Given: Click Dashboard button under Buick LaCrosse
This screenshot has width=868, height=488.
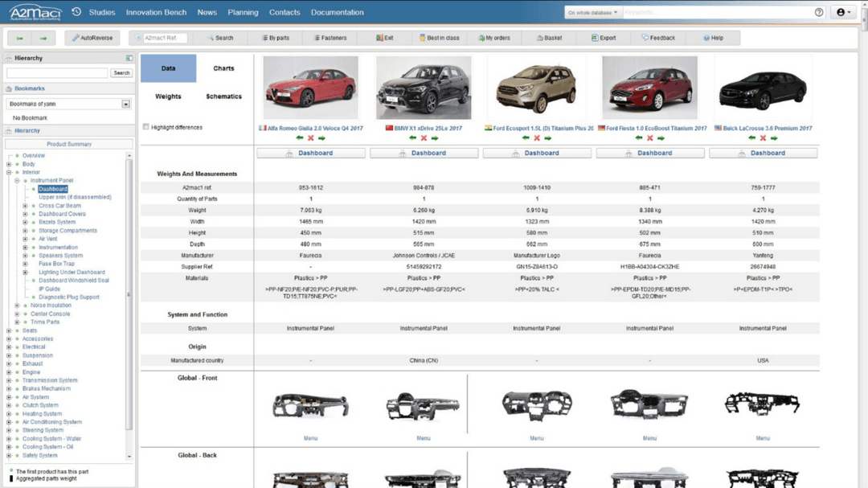Looking at the screenshot, I should point(763,153).
